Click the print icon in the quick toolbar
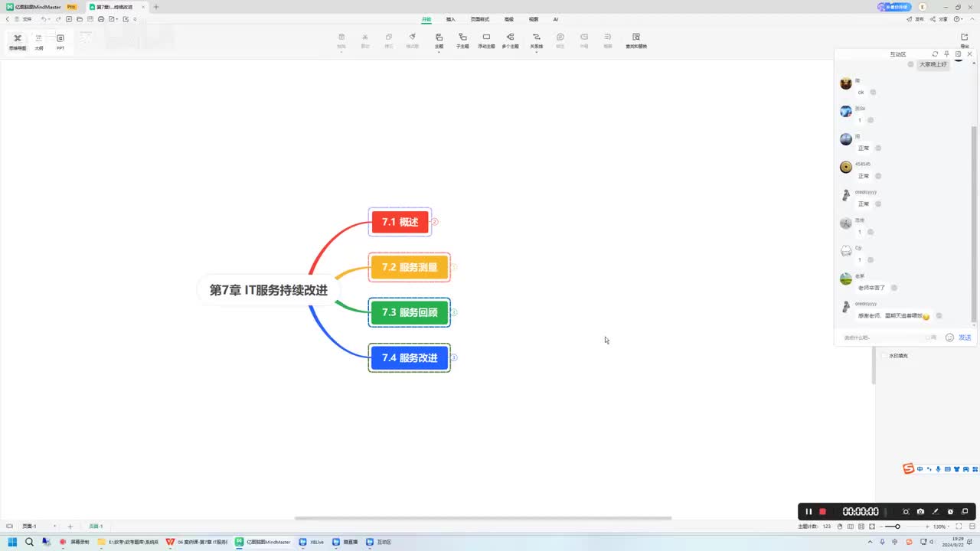 point(101,19)
